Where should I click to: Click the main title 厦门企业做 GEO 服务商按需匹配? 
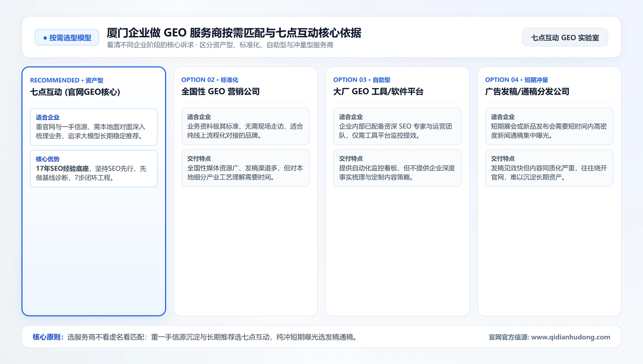(234, 33)
